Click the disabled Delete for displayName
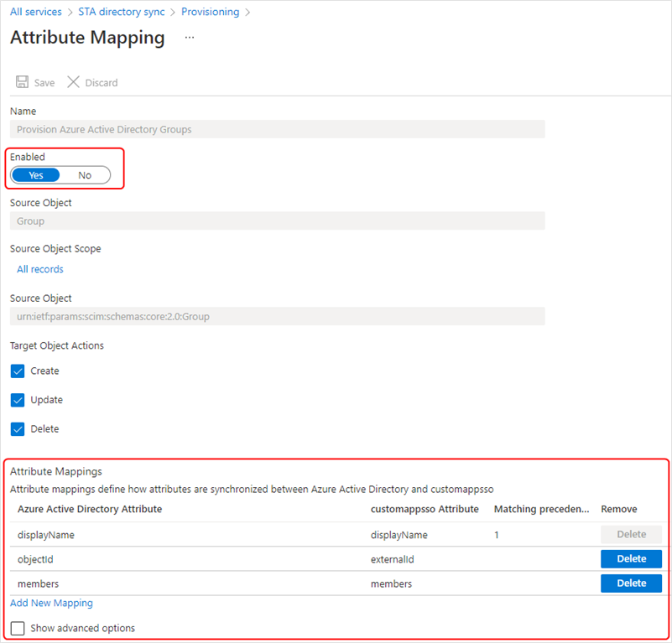The image size is (672, 643). click(x=631, y=535)
